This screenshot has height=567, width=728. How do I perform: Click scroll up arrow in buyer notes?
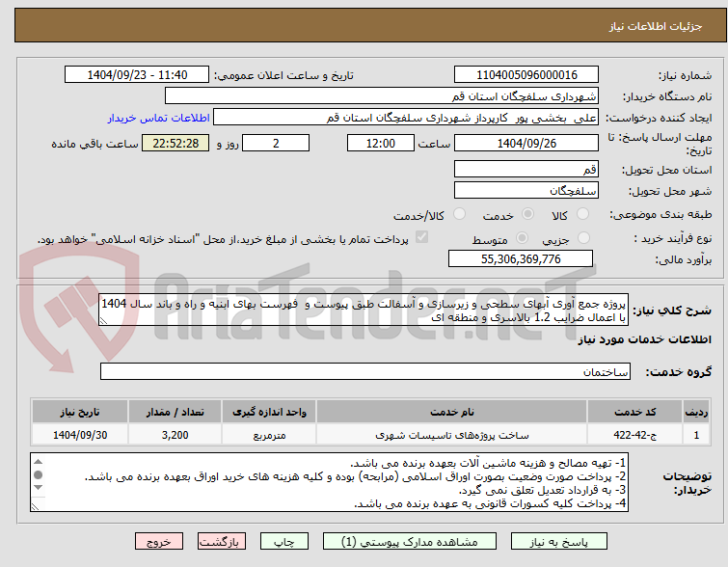tap(38, 462)
